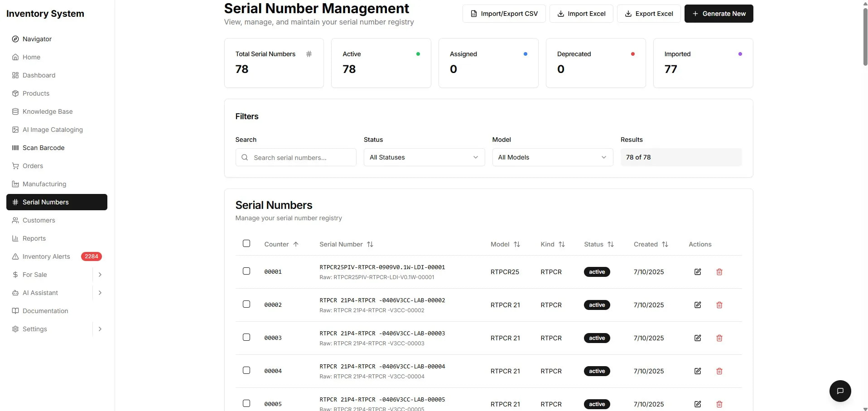Click the AI Image Cataloging icon

pos(15,130)
